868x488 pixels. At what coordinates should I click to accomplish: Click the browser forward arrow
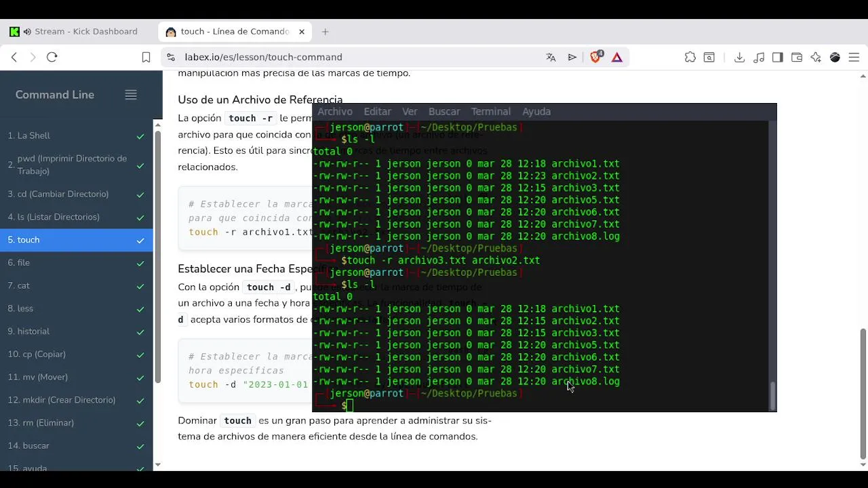(x=33, y=58)
